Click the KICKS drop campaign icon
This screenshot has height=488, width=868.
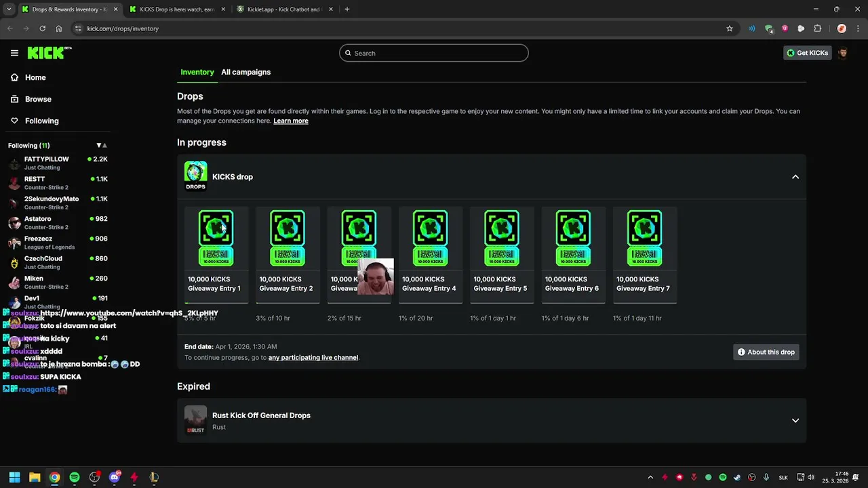(x=195, y=176)
